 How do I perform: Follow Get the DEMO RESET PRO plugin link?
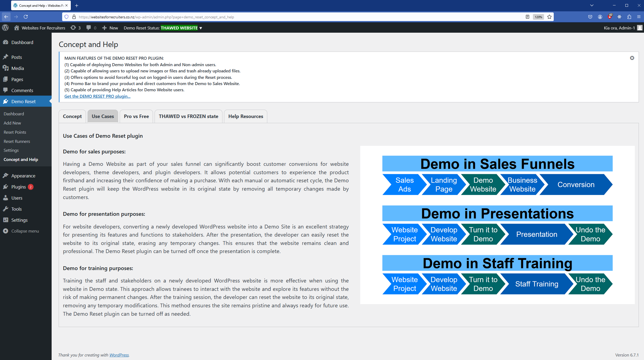point(97,96)
